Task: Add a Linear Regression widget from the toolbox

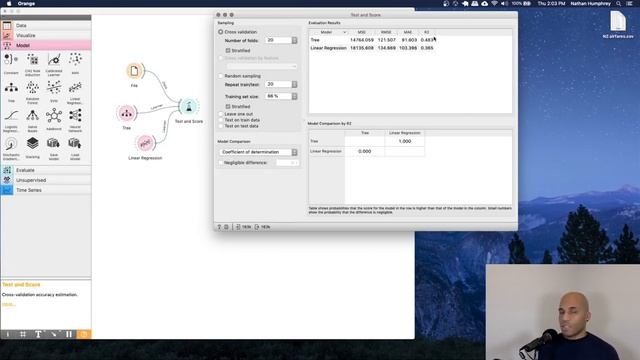Action: 75,91
